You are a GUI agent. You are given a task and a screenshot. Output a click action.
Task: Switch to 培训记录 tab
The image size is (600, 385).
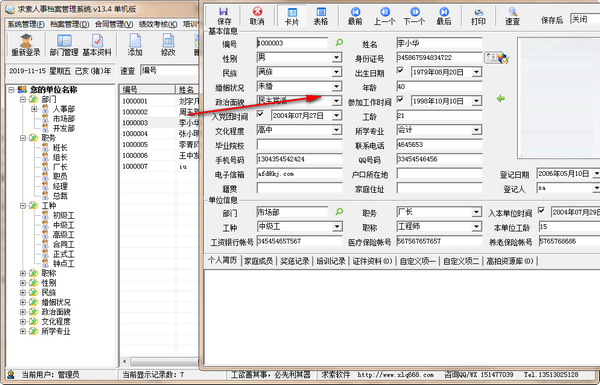click(331, 261)
